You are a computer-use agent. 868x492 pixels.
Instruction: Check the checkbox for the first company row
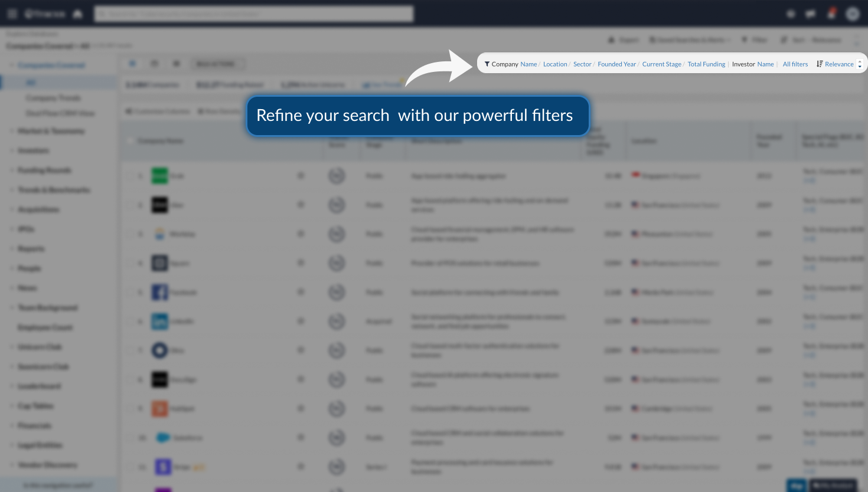click(130, 176)
